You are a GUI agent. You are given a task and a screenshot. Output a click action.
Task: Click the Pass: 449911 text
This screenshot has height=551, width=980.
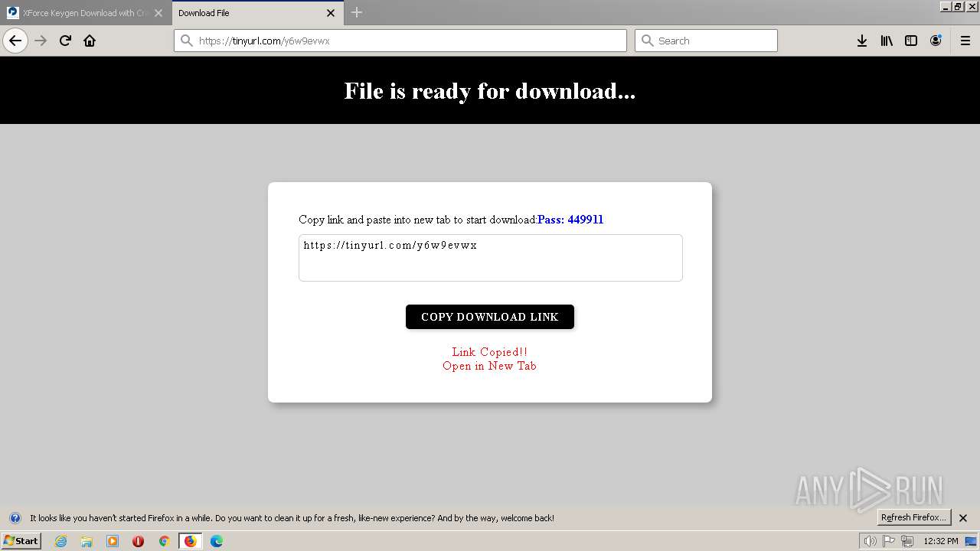tap(570, 220)
